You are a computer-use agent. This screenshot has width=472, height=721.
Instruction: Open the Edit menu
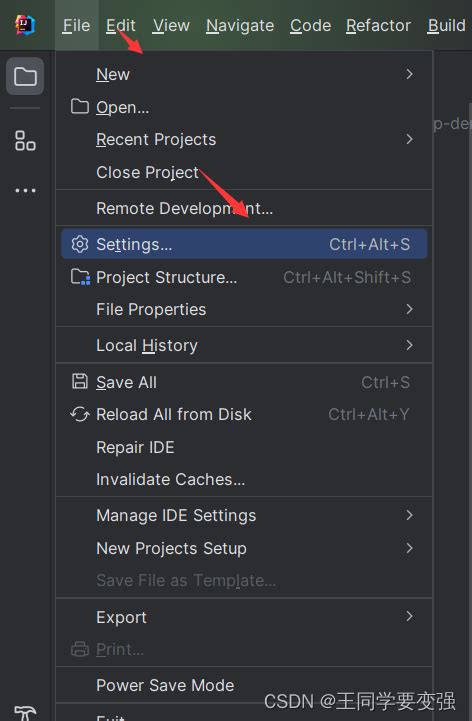(x=121, y=25)
